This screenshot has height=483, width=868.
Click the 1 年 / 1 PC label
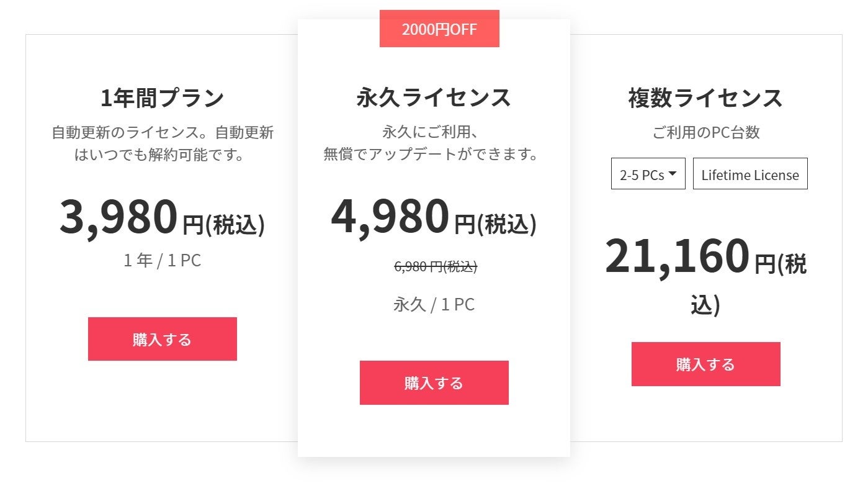tap(162, 260)
